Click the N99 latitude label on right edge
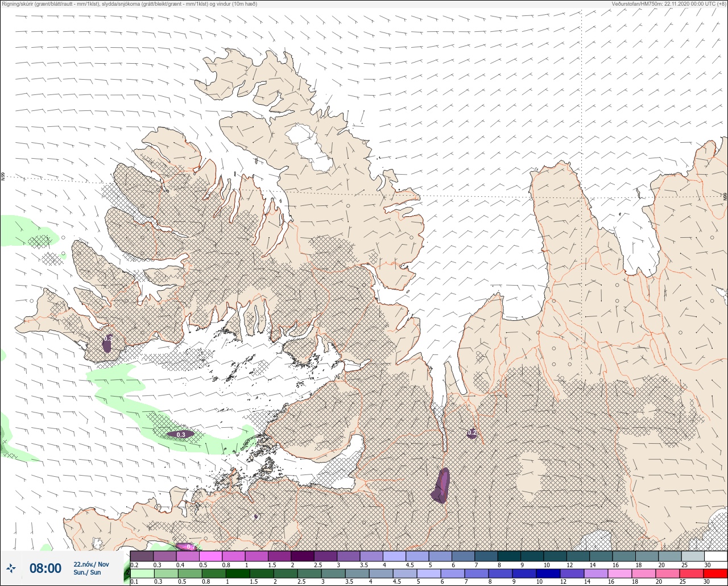The height and width of the screenshot is (586, 728). (x=725, y=196)
